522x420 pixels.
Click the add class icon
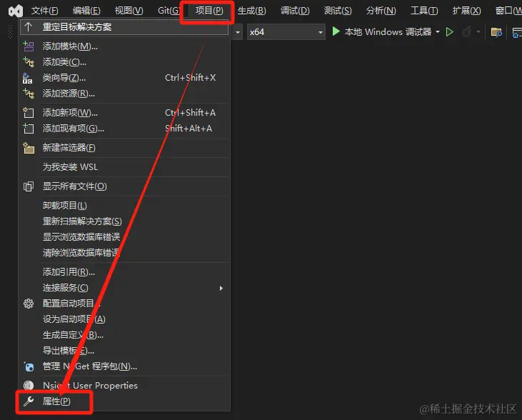[29, 62]
